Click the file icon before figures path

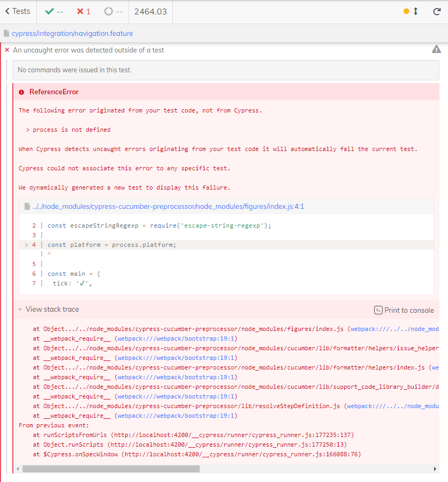[27, 206]
